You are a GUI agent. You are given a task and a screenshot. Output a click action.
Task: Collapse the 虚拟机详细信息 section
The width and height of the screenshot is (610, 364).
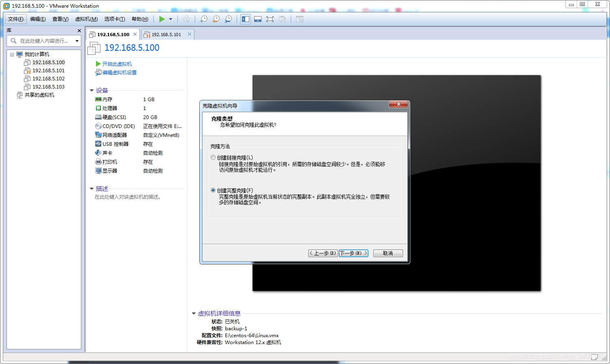pyautogui.click(x=194, y=313)
